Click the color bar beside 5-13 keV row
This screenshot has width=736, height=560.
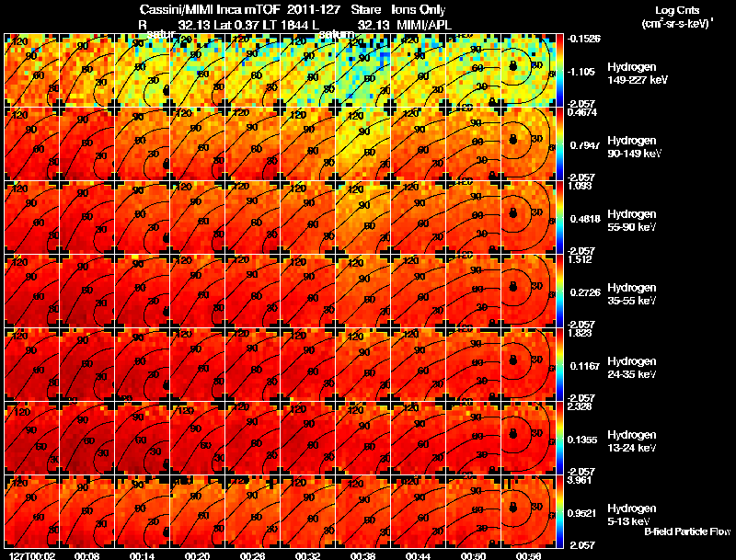559,512
